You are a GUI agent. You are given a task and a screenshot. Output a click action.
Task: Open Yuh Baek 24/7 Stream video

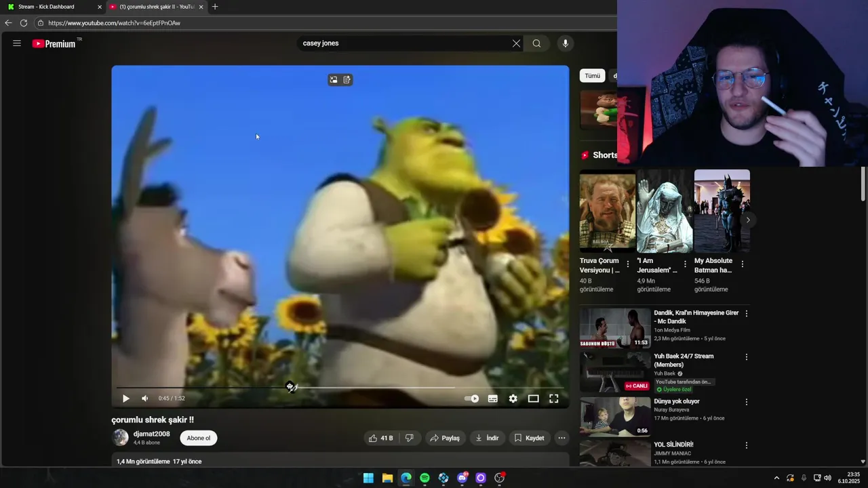684,360
